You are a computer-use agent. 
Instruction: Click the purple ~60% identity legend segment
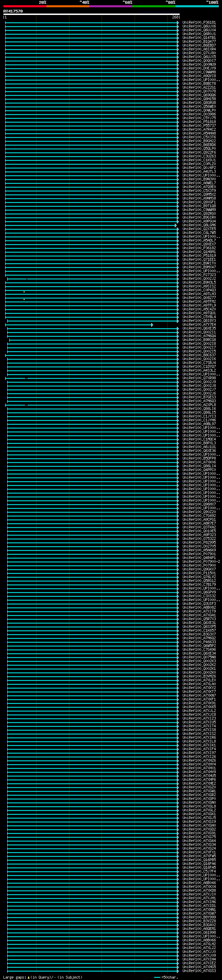111,7
